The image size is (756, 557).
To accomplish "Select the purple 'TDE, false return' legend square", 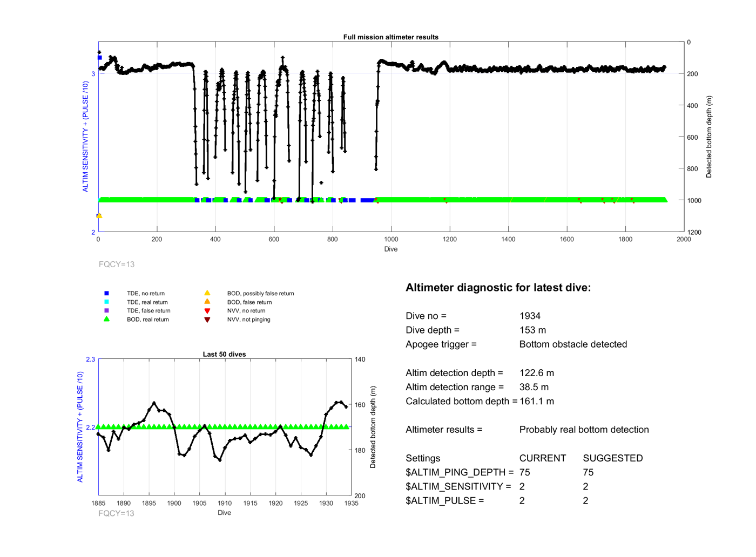I will (106, 311).
